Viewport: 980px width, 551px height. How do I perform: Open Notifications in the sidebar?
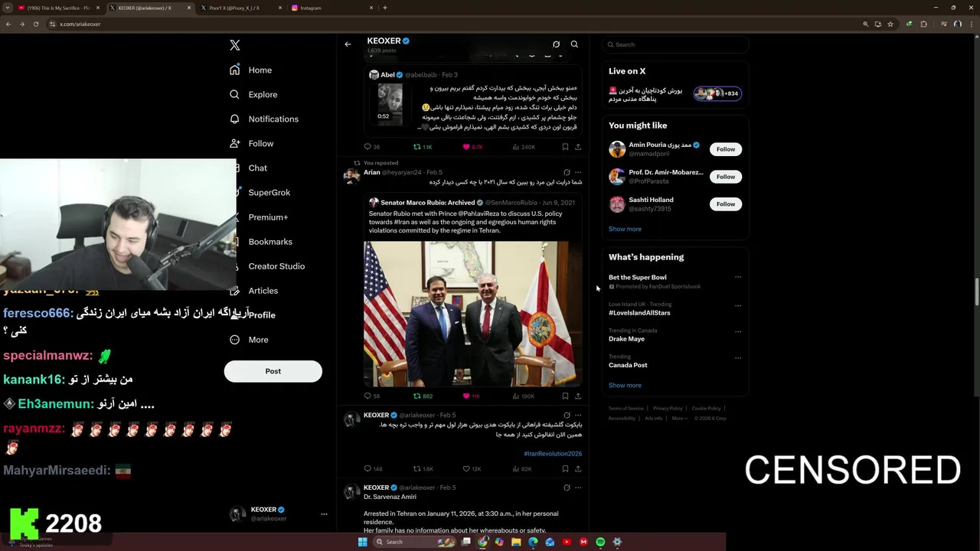pyautogui.click(x=273, y=119)
